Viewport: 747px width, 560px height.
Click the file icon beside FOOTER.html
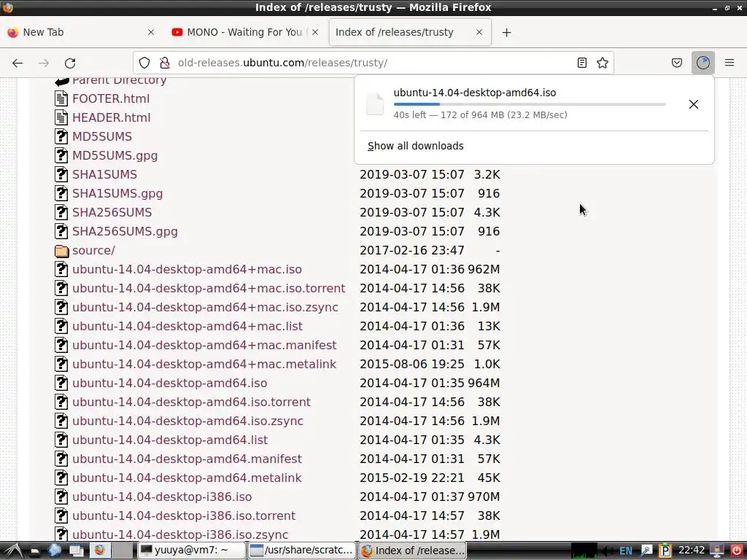point(61,98)
